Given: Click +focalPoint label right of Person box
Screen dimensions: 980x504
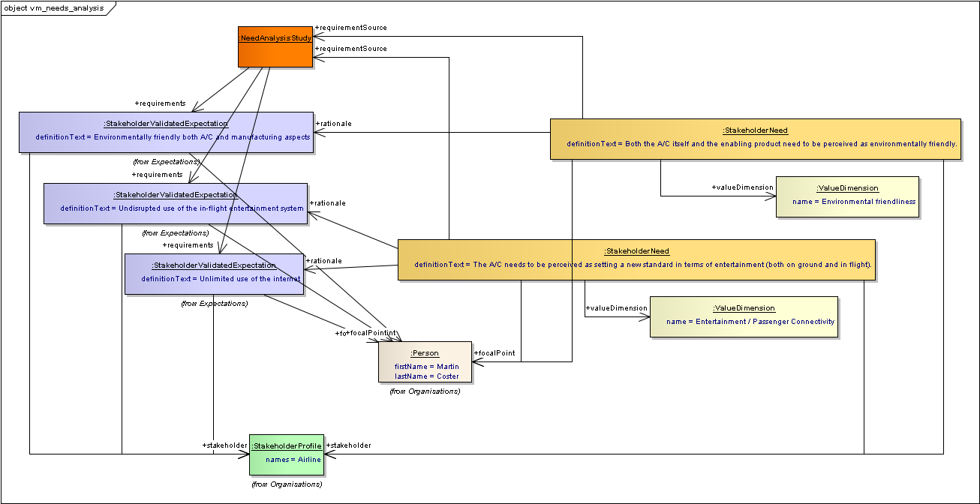Looking at the screenshot, I should click(495, 353).
